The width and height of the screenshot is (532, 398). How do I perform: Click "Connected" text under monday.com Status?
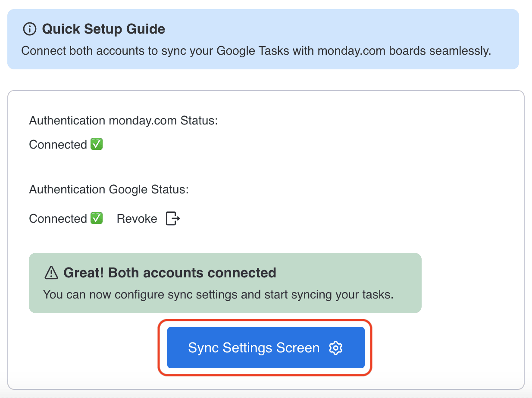click(x=58, y=145)
